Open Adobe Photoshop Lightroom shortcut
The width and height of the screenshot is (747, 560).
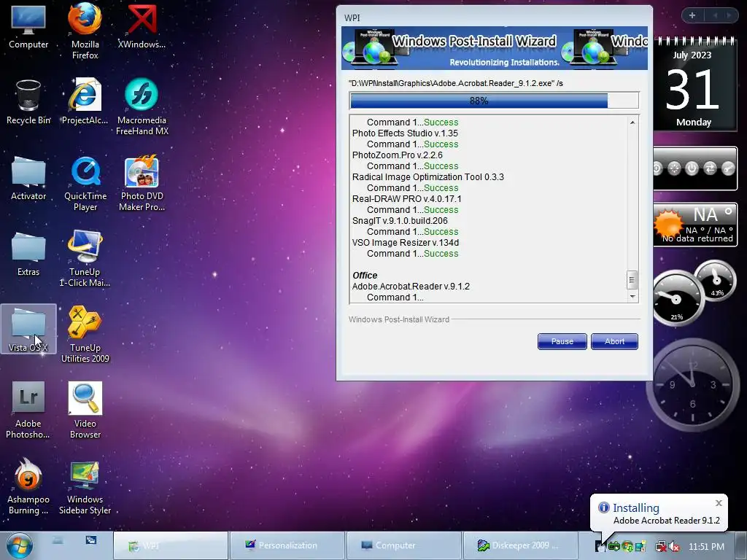(x=28, y=411)
